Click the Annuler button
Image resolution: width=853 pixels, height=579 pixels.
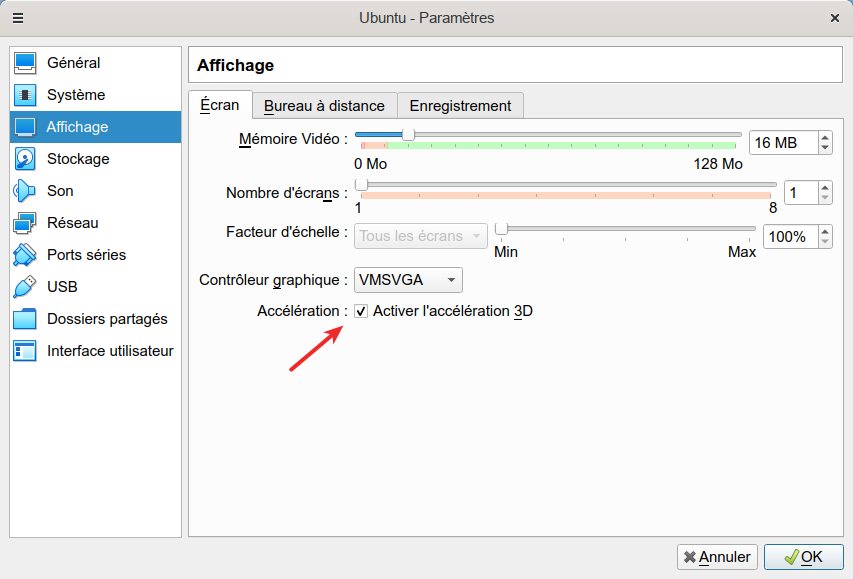[717, 557]
